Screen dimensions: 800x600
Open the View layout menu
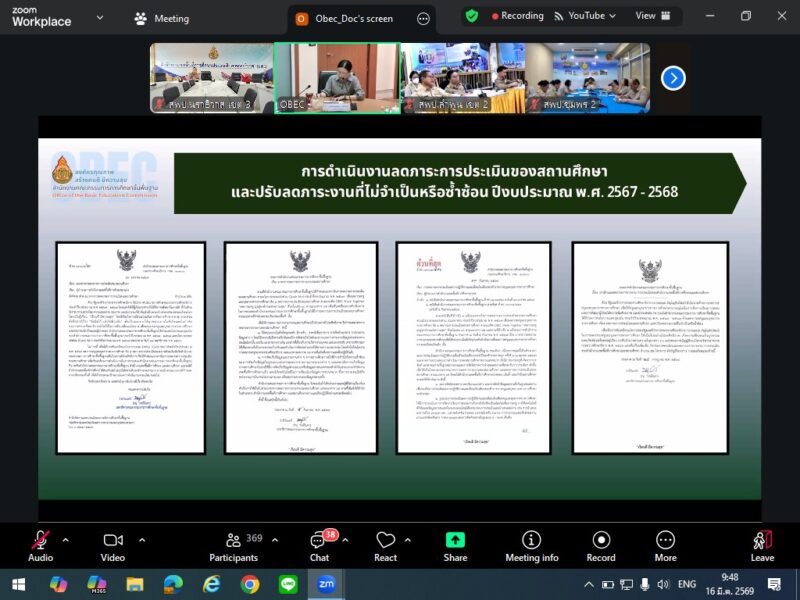(x=651, y=16)
